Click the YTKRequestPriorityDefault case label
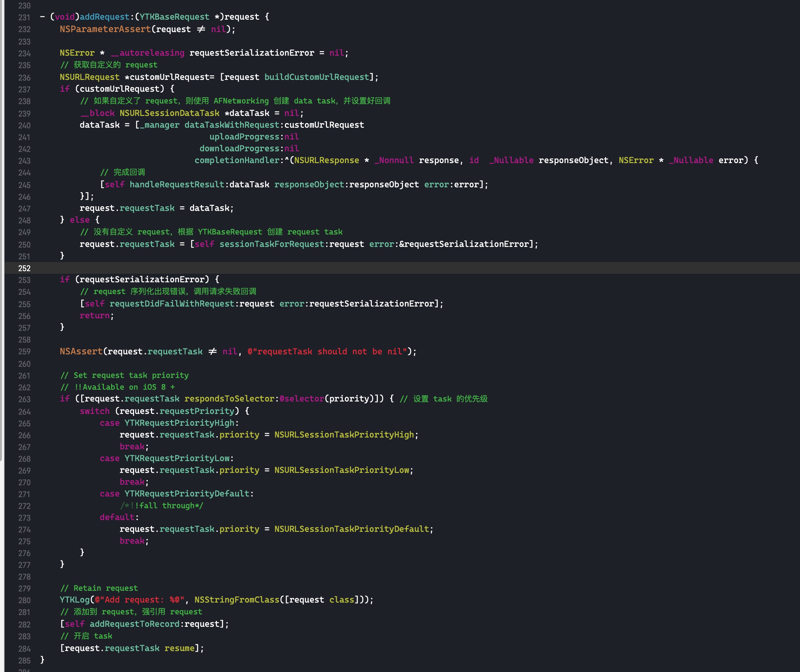This screenshot has height=672, width=800. click(187, 494)
